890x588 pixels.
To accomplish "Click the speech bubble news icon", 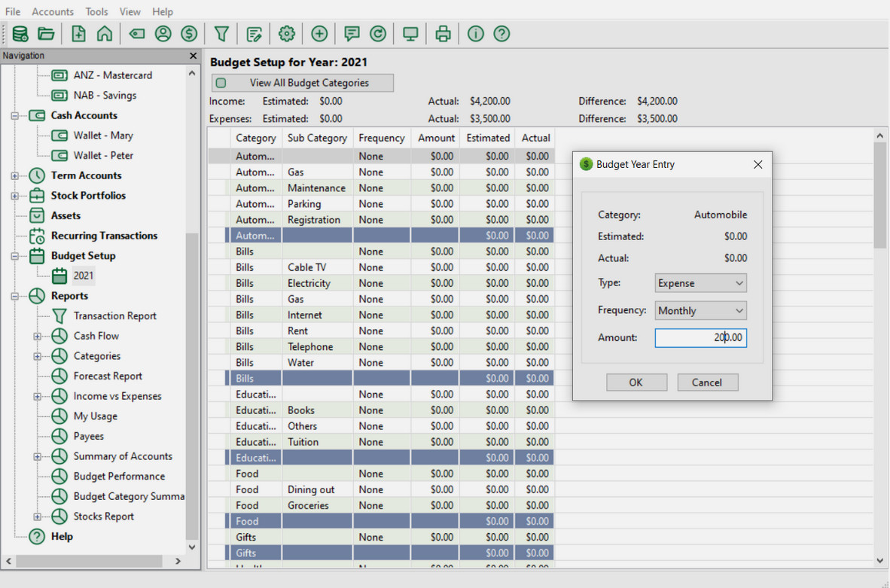I will click(x=352, y=34).
